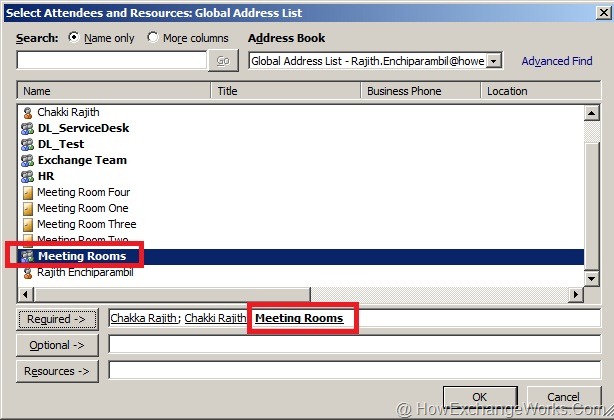Click the Chakki Rajith user icon
The height and width of the screenshot is (420, 614).
pyautogui.click(x=27, y=113)
